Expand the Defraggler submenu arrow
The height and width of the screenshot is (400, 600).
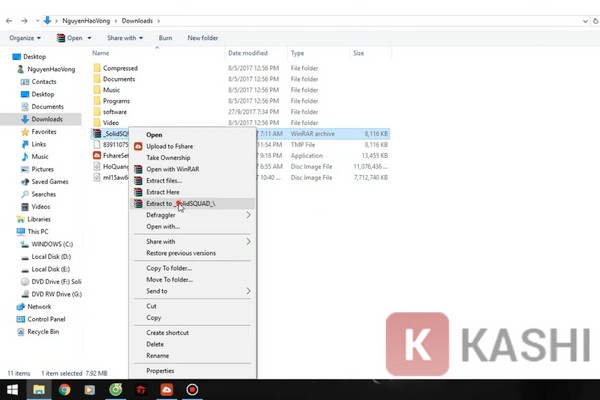point(248,215)
